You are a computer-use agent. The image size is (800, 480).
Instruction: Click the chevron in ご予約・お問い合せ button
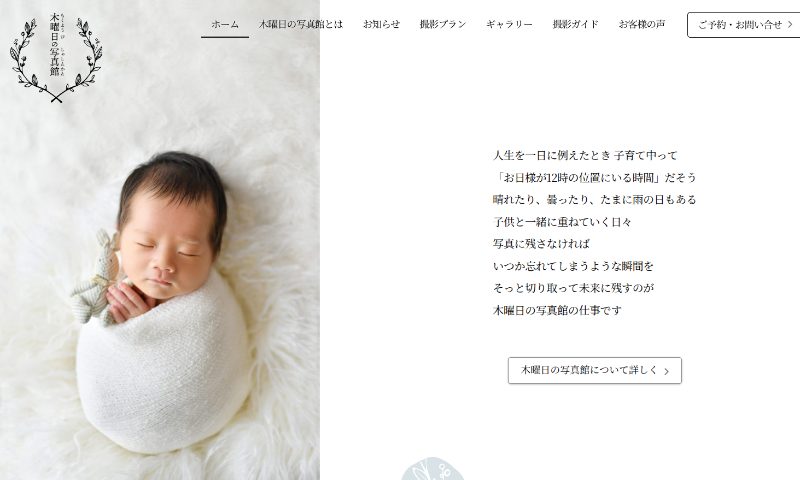[x=790, y=24]
